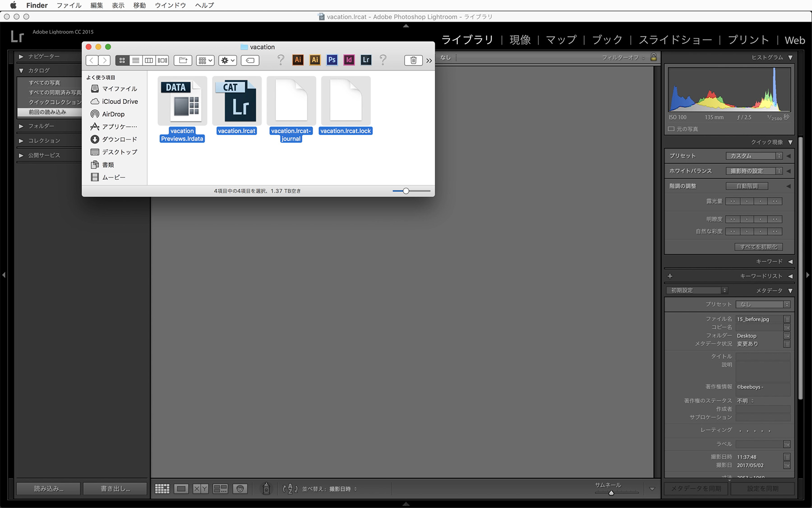This screenshot has width=812, height=508.
Task: Launch the second Illustrator shortcut in Finder toolbar
Action: [315, 60]
